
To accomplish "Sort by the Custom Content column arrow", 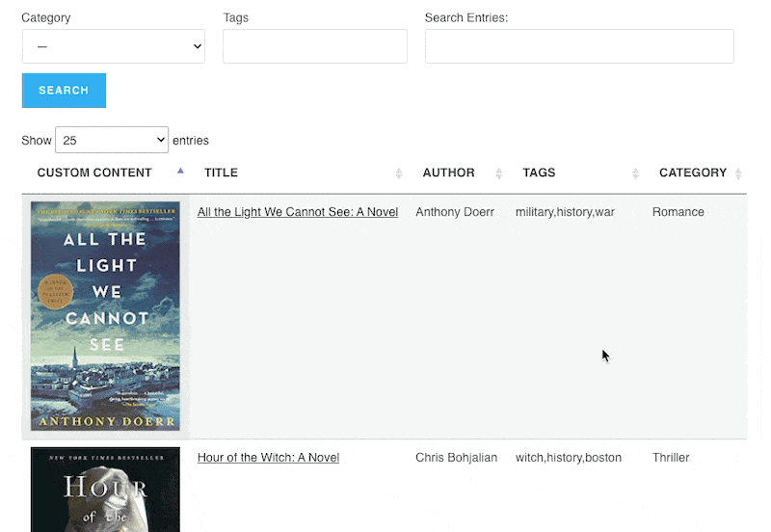I will (x=180, y=172).
